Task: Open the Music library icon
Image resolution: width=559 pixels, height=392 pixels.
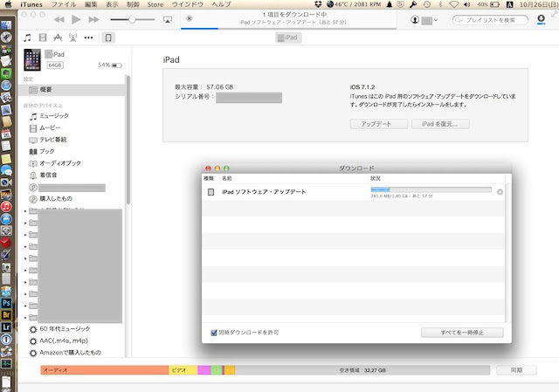Action: [27, 38]
